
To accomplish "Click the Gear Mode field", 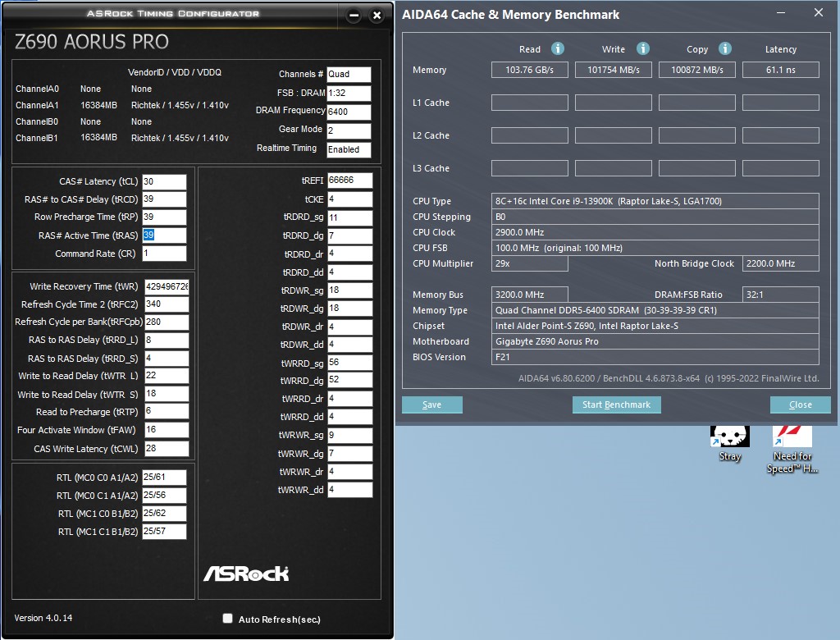I will (x=349, y=130).
